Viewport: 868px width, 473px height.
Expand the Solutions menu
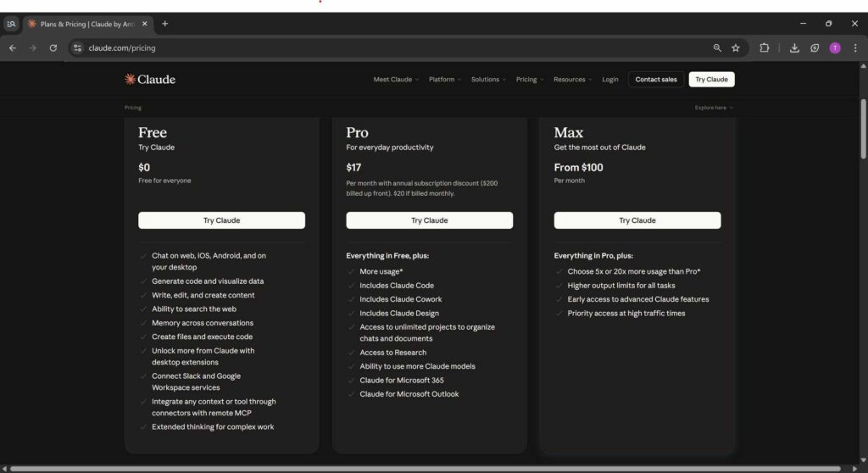[488, 79]
